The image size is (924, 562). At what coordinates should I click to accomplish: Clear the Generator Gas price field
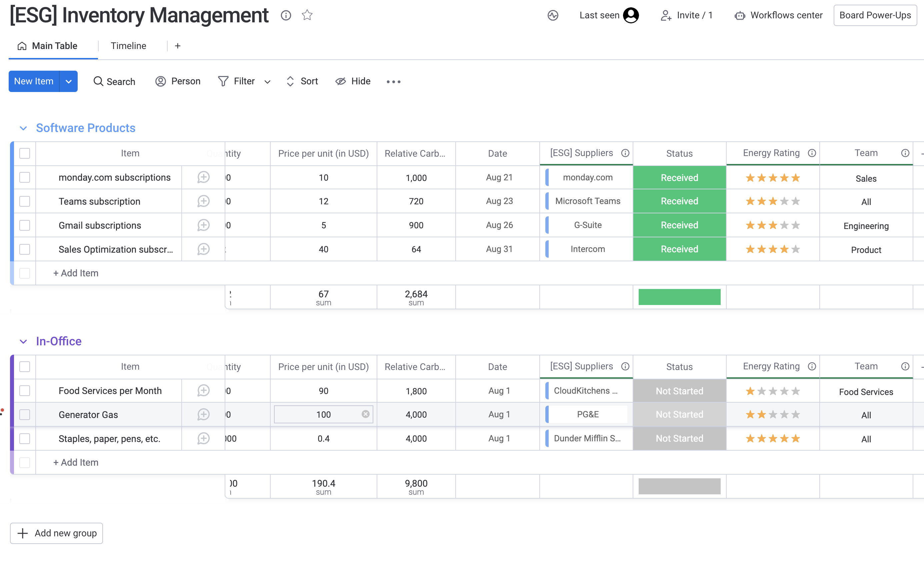[365, 414]
